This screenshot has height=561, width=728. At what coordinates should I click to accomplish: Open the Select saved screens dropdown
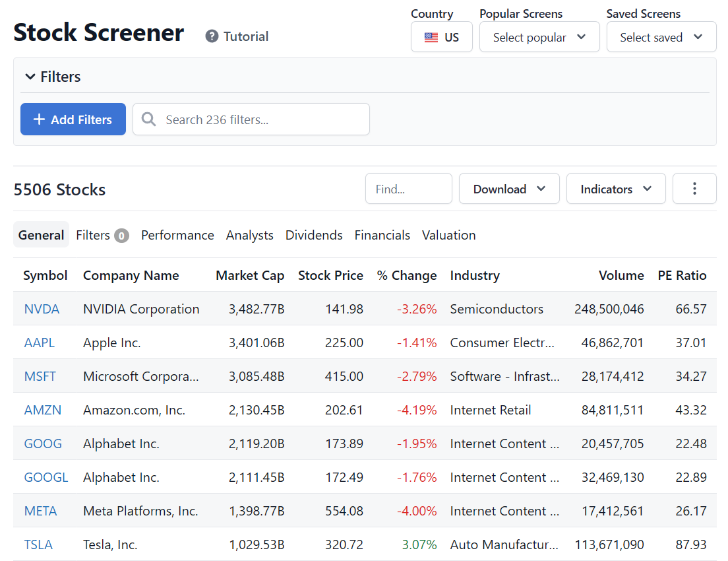coord(661,37)
